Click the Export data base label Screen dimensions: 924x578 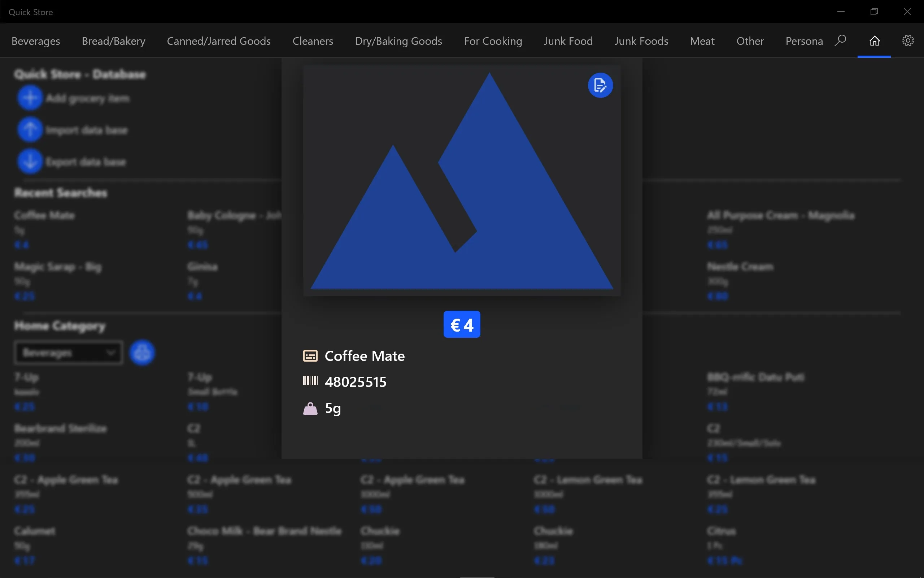click(x=86, y=162)
